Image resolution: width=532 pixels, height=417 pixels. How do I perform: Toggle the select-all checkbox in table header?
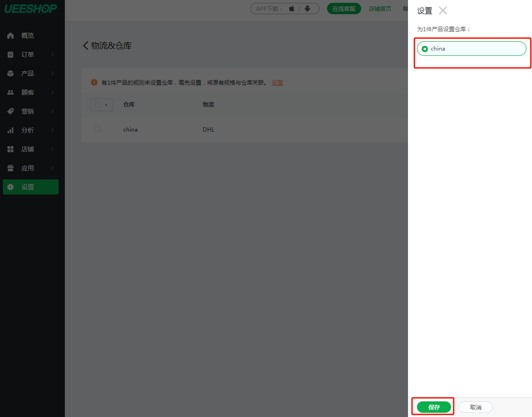coord(98,105)
